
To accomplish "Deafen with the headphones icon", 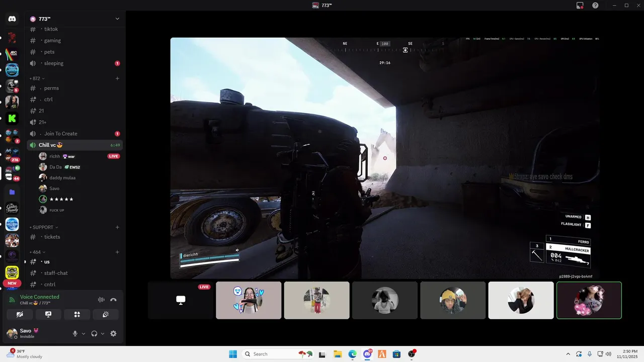I will (x=94, y=333).
